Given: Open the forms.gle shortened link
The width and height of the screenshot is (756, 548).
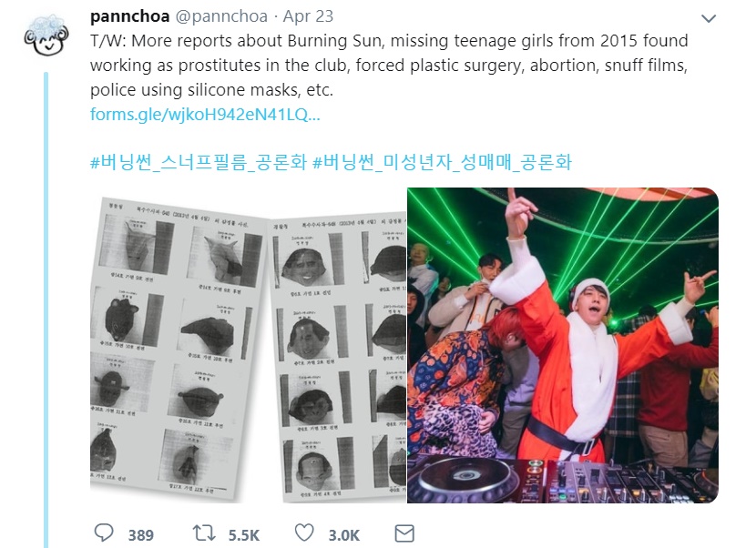Looking at the screenshot, I should click(x=205, y=114).
